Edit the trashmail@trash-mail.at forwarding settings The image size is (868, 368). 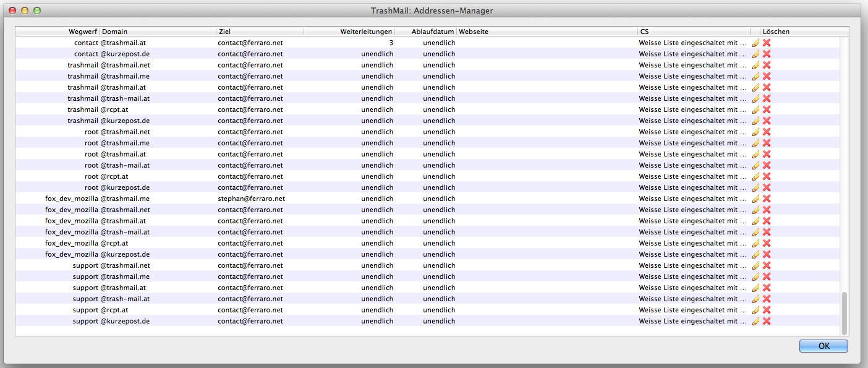click(x=755, y=98)
